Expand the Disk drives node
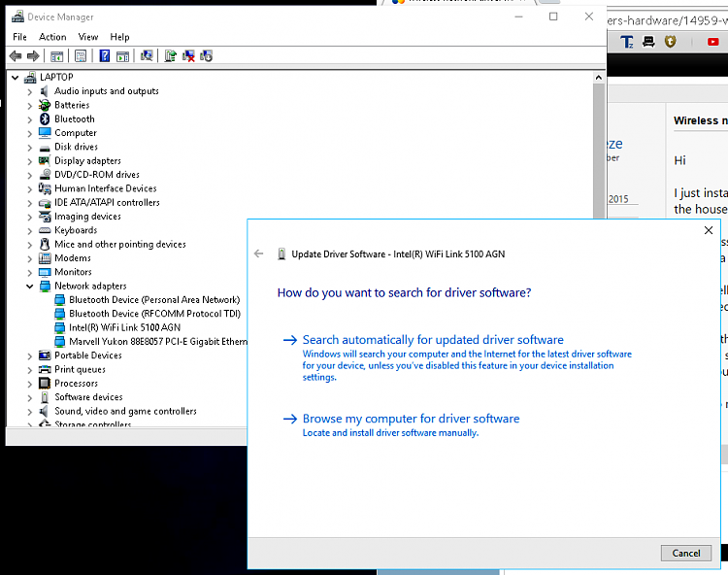This screenshot has width=728, height=575. 30,148
